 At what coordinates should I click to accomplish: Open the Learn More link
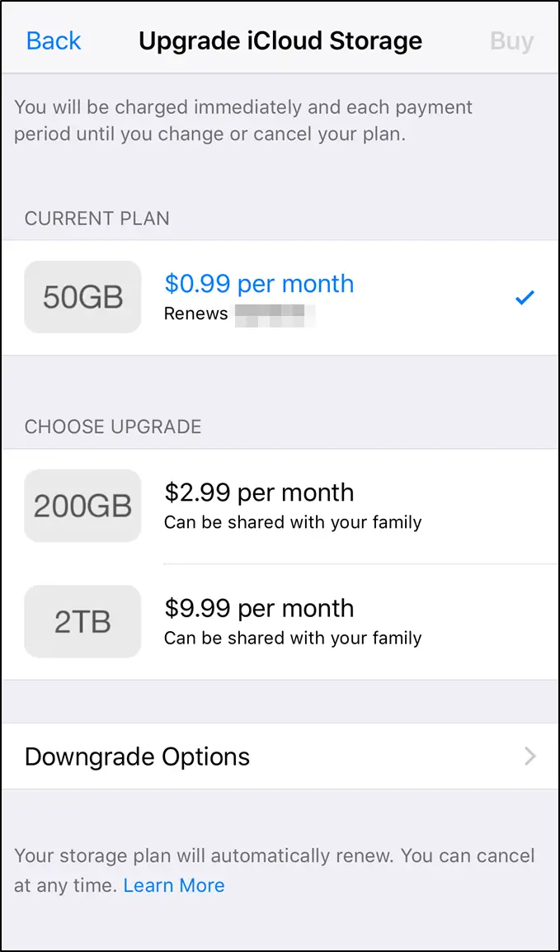(x=173, y=885)
